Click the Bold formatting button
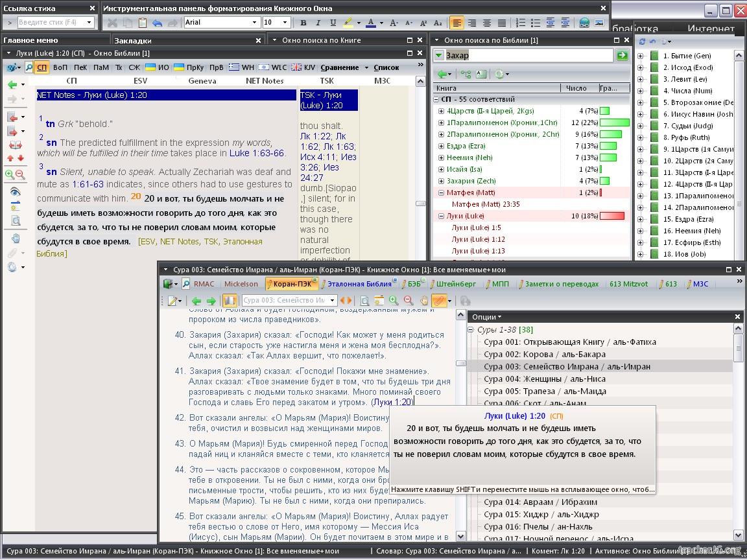 303,23
